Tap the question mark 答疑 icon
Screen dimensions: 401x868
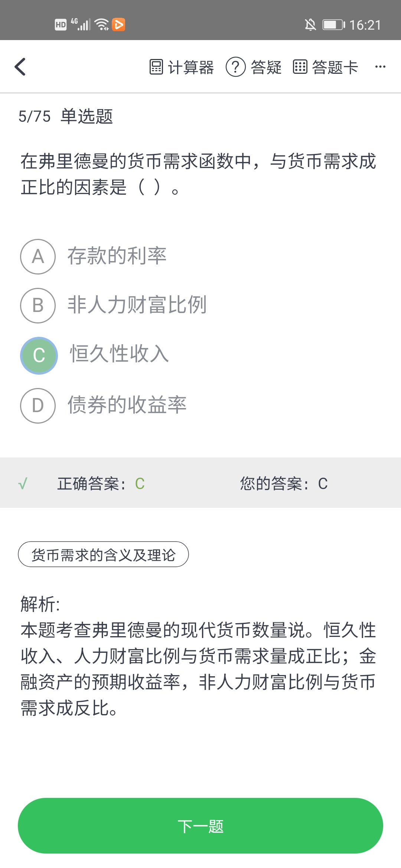[235, 67]
